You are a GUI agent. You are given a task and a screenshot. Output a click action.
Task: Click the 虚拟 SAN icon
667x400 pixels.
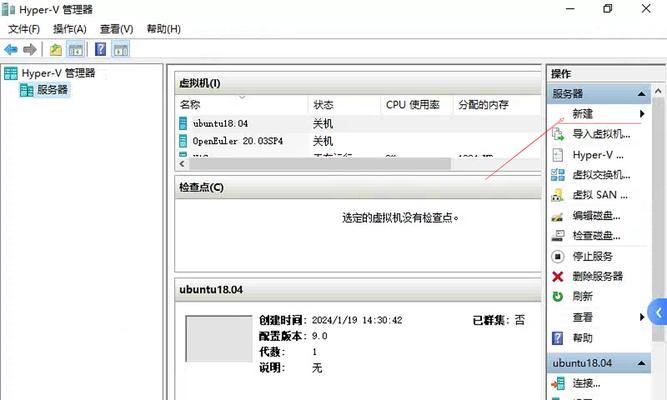[557, 195]
